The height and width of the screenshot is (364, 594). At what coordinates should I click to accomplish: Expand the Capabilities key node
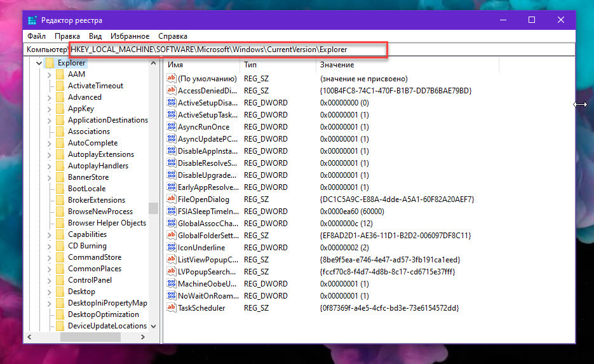[50, 234]
